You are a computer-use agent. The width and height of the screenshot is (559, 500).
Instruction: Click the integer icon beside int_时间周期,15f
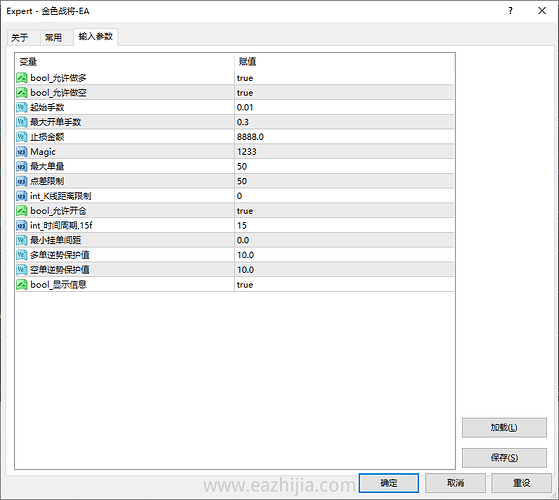tap(22, 226)
